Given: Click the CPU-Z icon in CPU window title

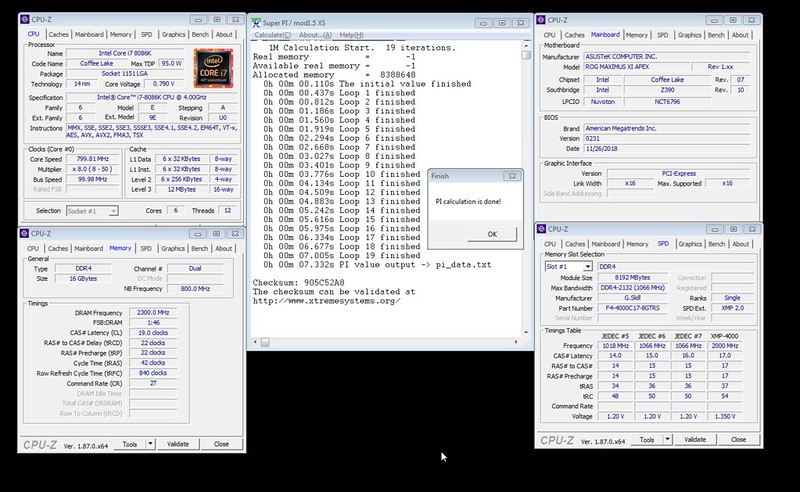Looking at the screenshot, I should 24,19.
